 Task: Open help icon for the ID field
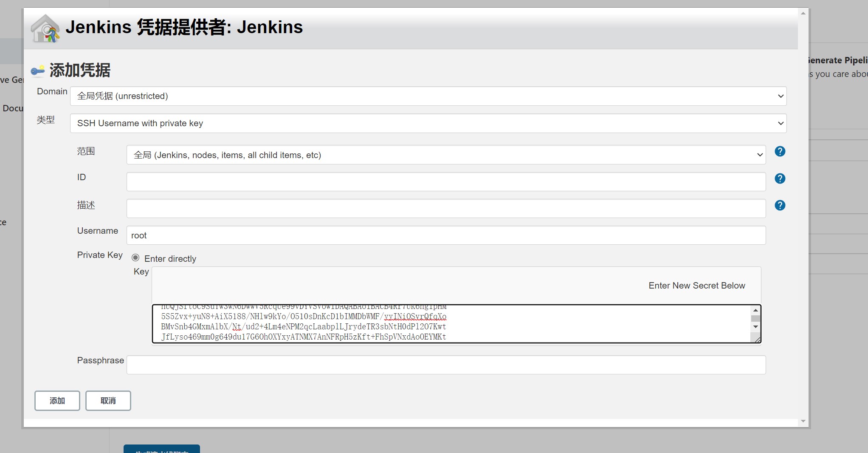tap(780, 178)
